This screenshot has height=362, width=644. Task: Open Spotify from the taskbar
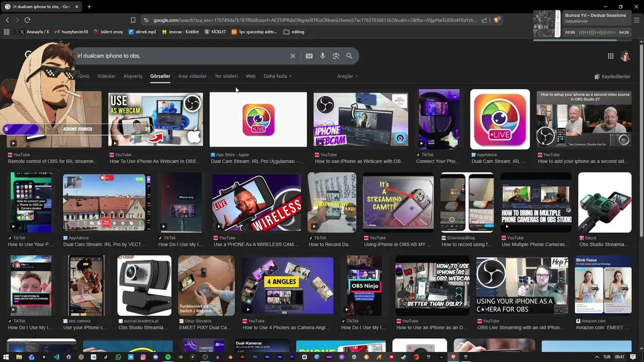[x=168, y=357]
